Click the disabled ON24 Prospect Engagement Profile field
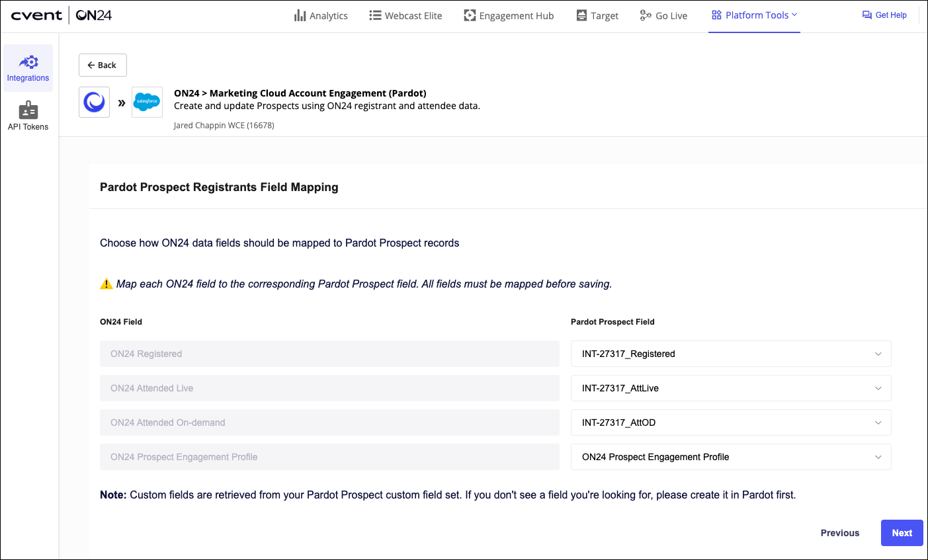This screenshot has height=560, width=928. [329, 457]
